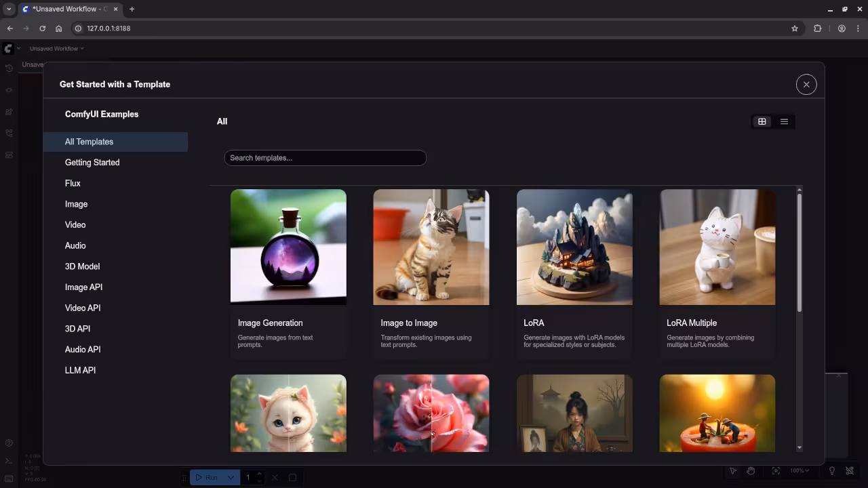Image resolution: width=868 pixels, height=488 pixels.
Task: Click the Image to Image title text
Action: (x=409, y=323)
